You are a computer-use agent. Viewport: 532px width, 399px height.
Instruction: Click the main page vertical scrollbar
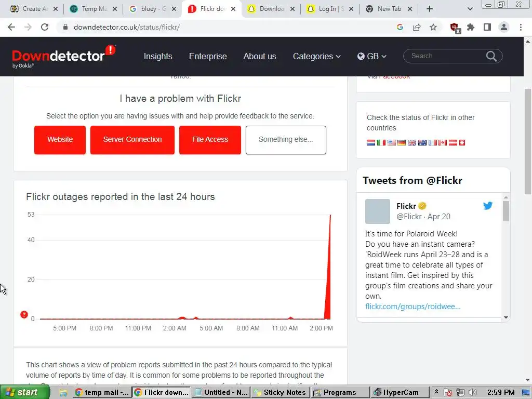tap(528, 141)
